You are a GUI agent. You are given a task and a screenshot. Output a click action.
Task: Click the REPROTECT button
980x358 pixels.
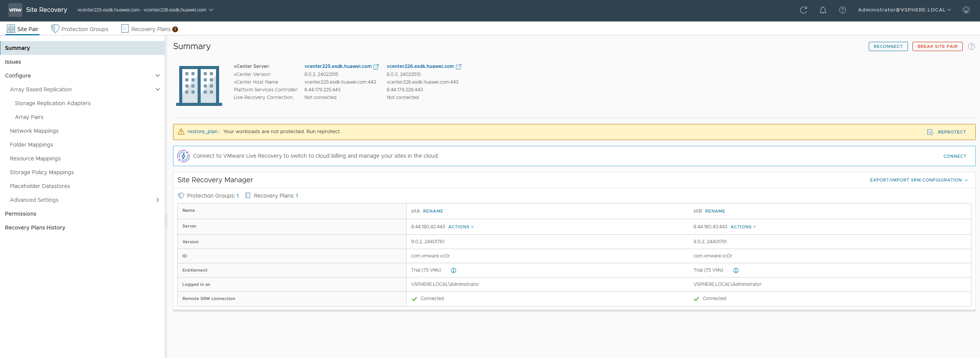(x=952, y=132)
